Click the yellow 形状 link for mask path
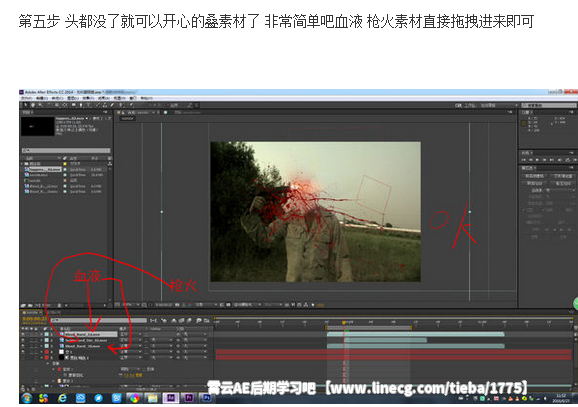The image size is (578, 407). pos(139,375)
